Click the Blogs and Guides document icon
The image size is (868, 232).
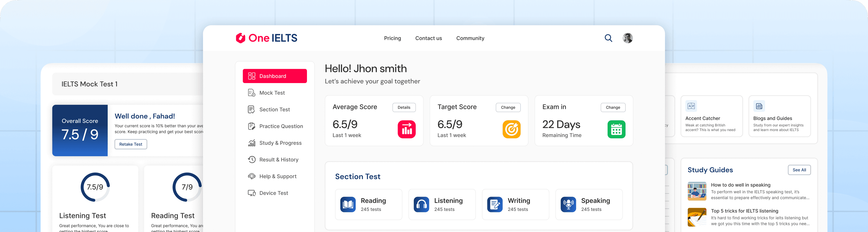point(759,106)
